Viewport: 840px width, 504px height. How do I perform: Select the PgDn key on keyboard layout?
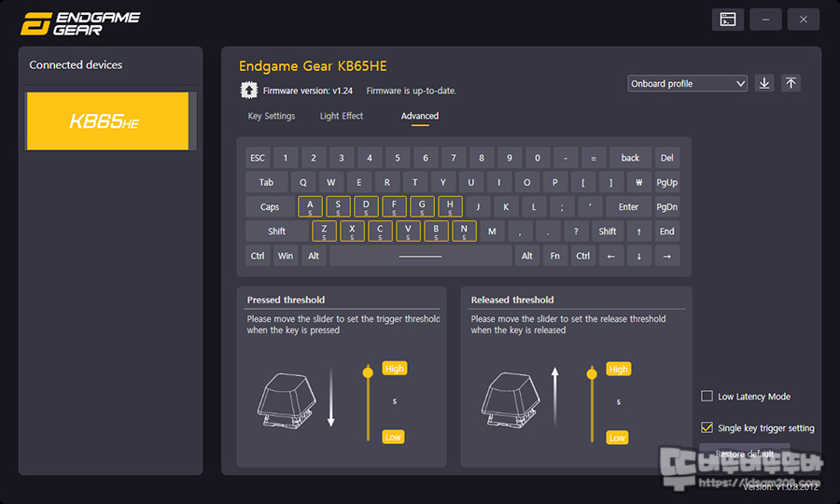click(x=667, y=207)
